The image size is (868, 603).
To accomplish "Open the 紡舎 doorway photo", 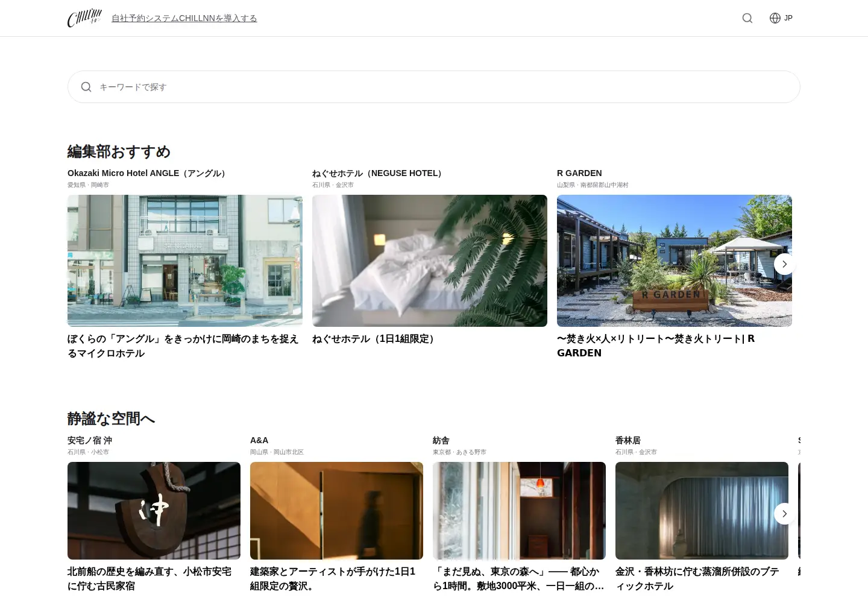I will click(519, 511).
